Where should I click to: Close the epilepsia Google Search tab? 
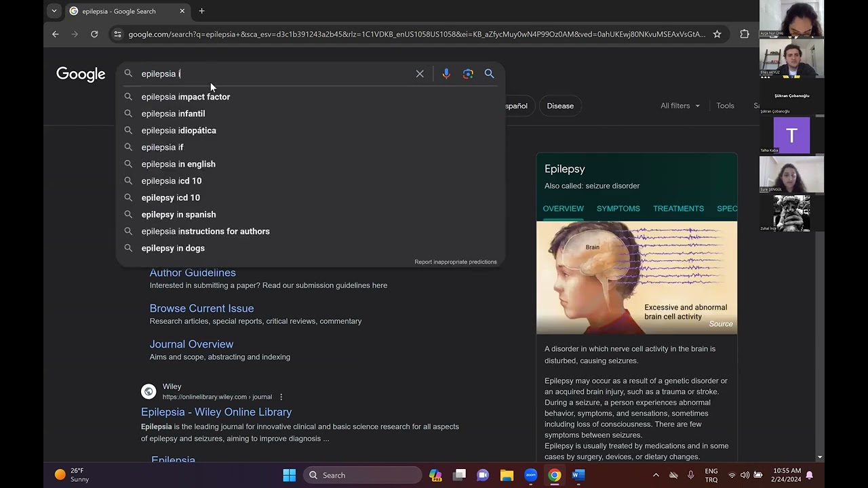pos(182,11)
